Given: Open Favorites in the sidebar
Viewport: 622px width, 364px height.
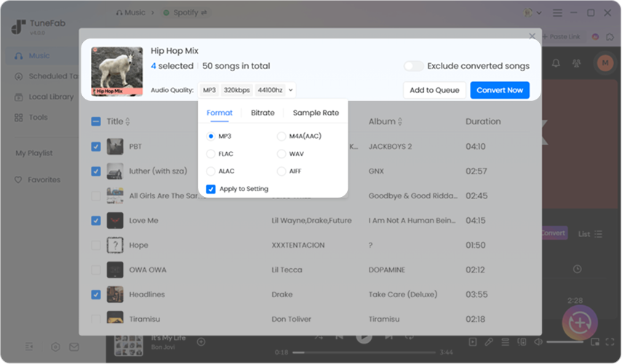Looking at the screenshot, I should click(x=38, y=180).
